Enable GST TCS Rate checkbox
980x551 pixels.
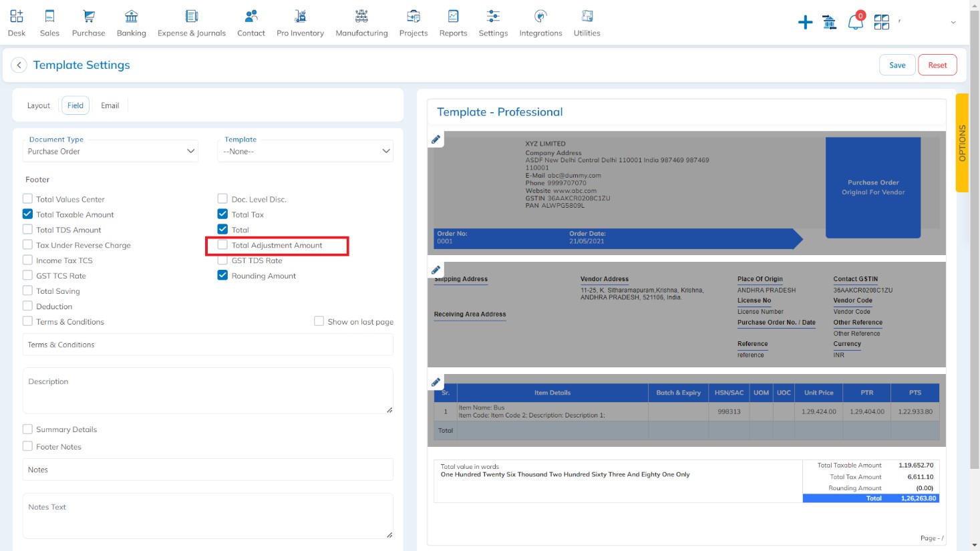pyautogui.click(x=27, y=275)
